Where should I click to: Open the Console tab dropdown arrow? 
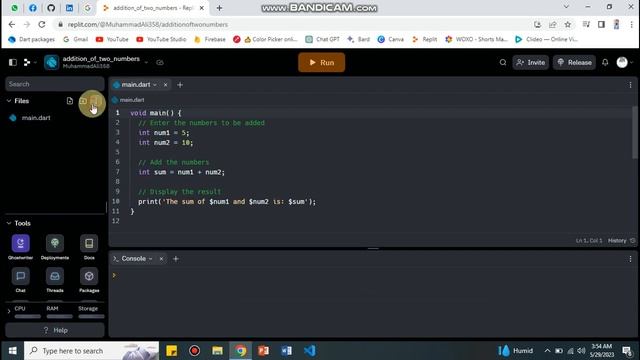coord(151,259)
